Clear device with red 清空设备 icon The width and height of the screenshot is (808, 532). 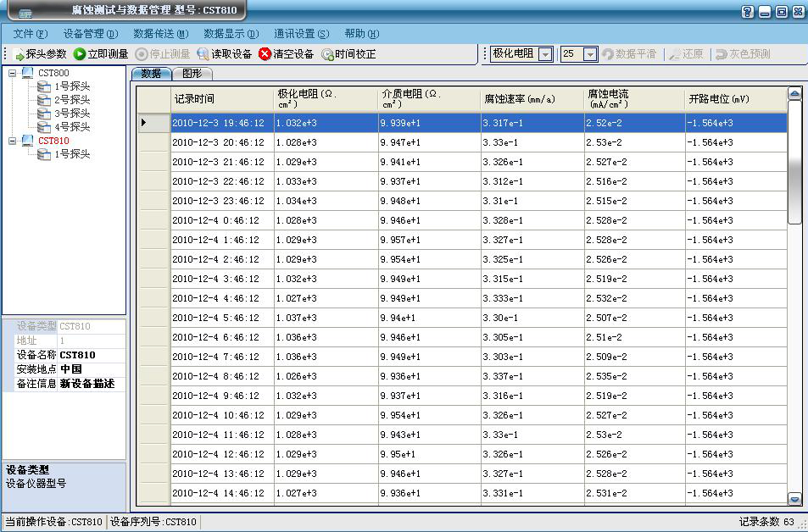point(265,54)
